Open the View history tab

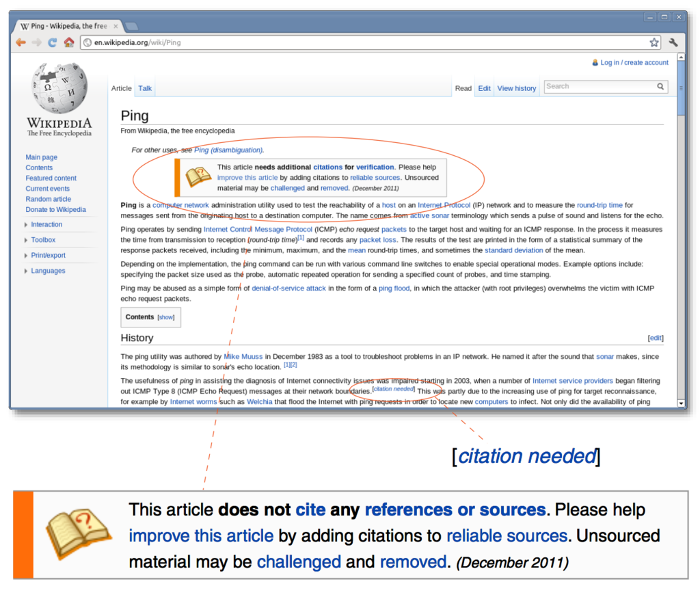point(517,88)
